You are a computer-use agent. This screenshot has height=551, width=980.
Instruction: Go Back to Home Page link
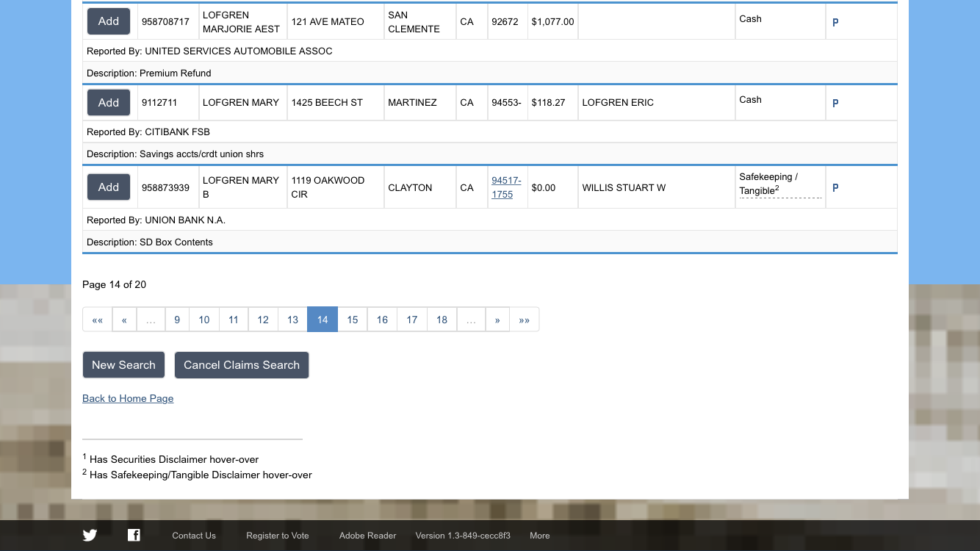point(128,398)
